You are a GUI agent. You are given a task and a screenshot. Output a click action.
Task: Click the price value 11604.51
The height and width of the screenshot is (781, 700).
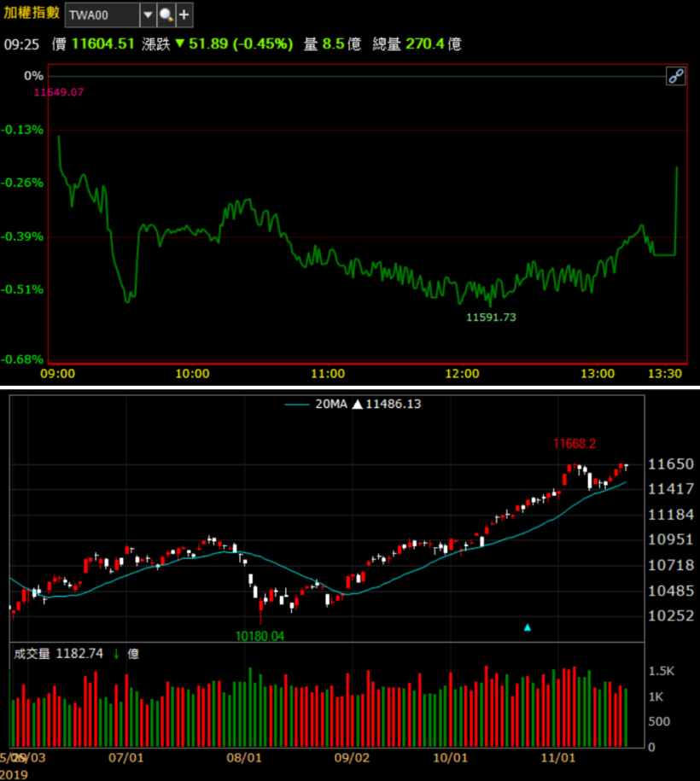tap(103, 44)
